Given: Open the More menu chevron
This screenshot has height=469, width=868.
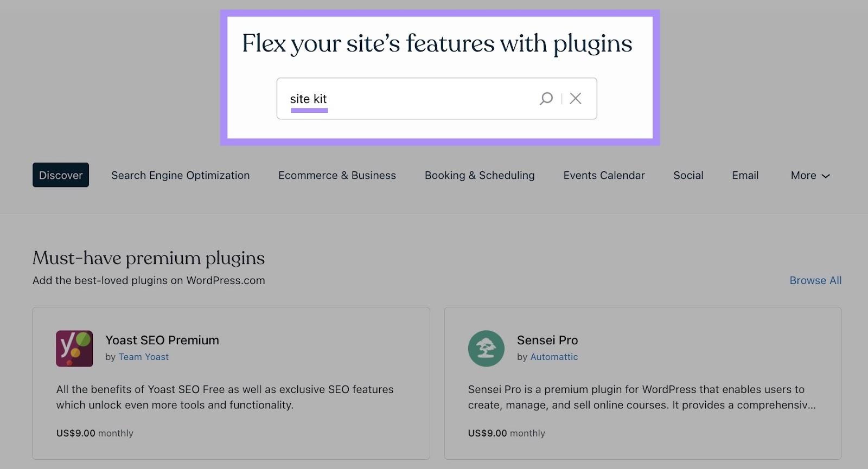Looking at the screenshot, I should [x=826, y=176].
